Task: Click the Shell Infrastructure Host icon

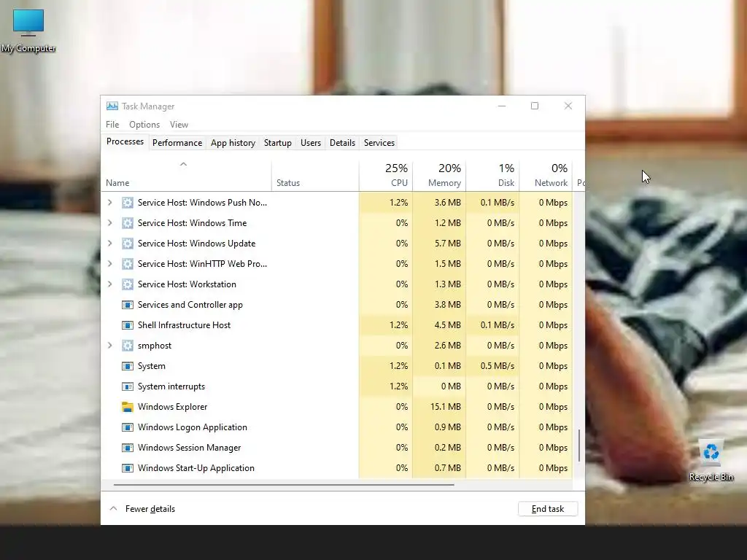Action: coord(127,325)
